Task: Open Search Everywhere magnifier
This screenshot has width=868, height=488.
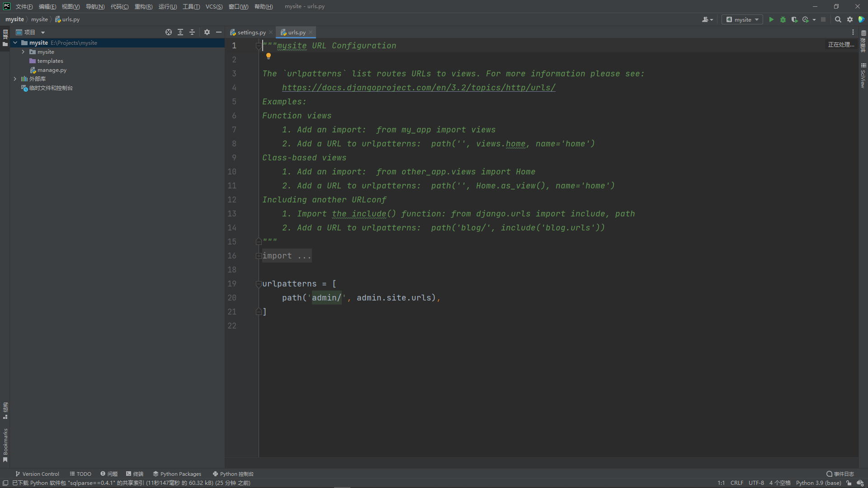Action: 838,19
